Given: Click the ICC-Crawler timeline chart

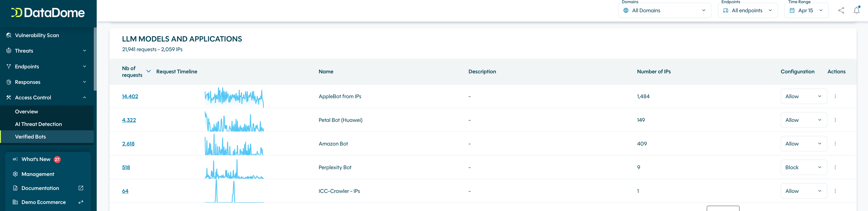Looking at the screenshot, I should coord(234,191).
